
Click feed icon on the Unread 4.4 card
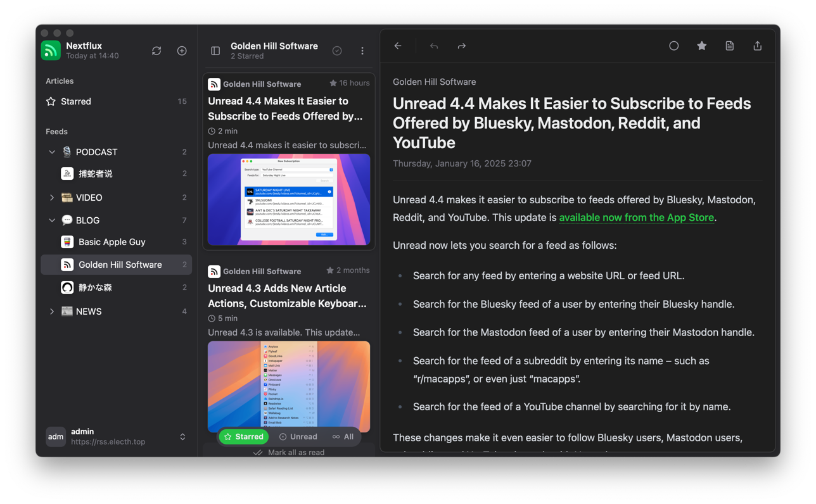click(214, 84)
